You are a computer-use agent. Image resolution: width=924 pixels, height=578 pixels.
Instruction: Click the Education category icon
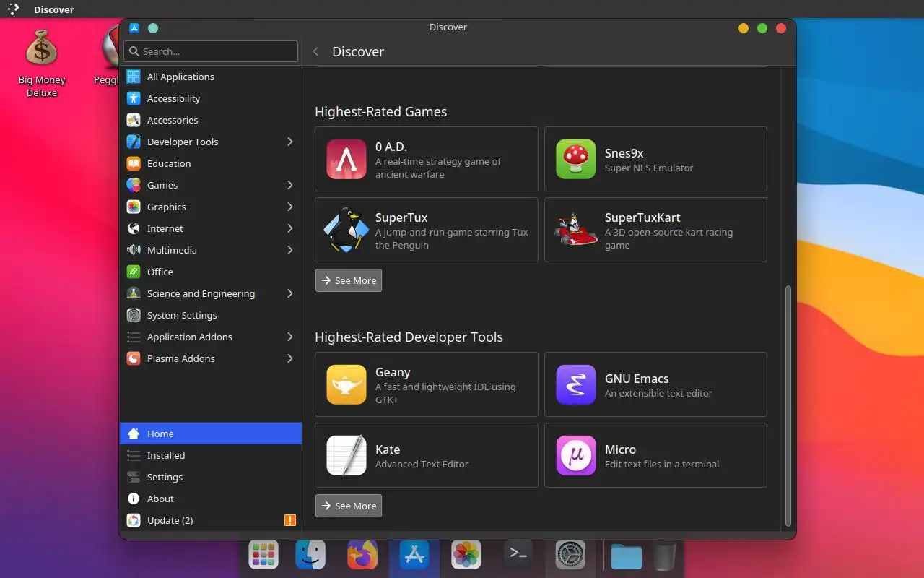[134, 163]
